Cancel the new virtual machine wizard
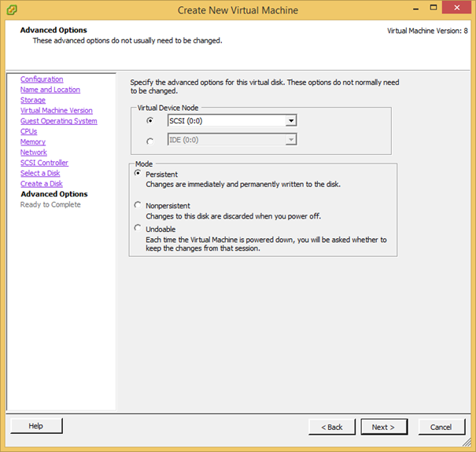Image resolution: width=476 pixels, height=452 pixels. [441, 427]
